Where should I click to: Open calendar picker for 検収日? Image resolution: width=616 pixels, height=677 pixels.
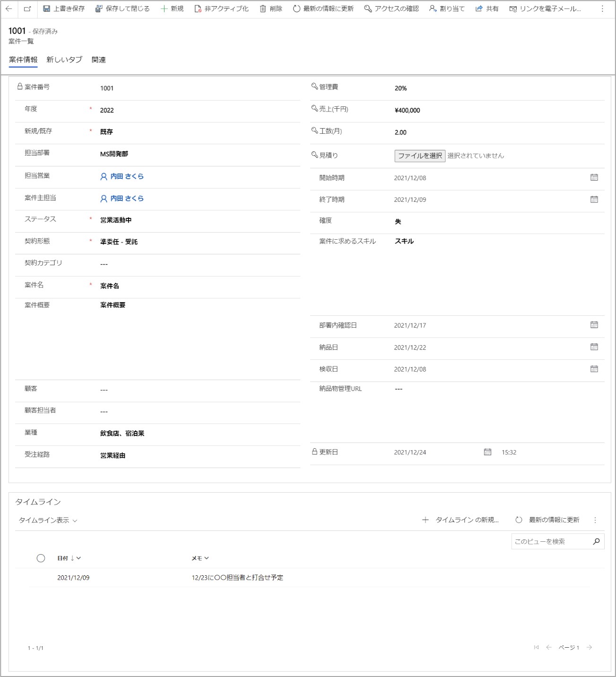594,369
